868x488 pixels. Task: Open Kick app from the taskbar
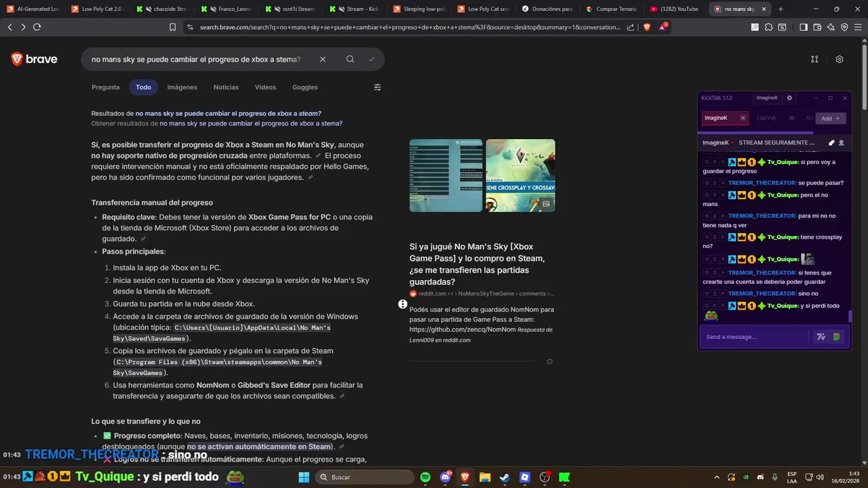(x=564, y=477)
